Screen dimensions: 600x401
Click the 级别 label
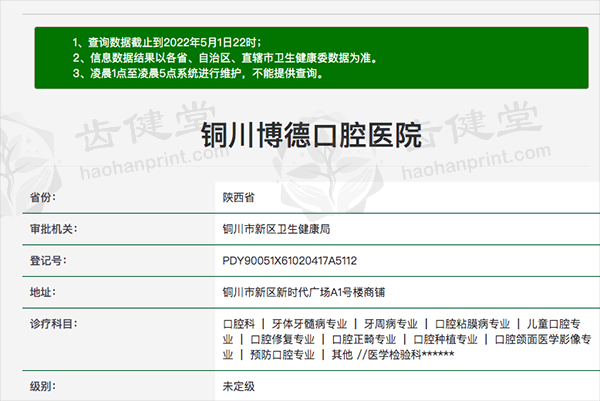[x=42, y=386]
